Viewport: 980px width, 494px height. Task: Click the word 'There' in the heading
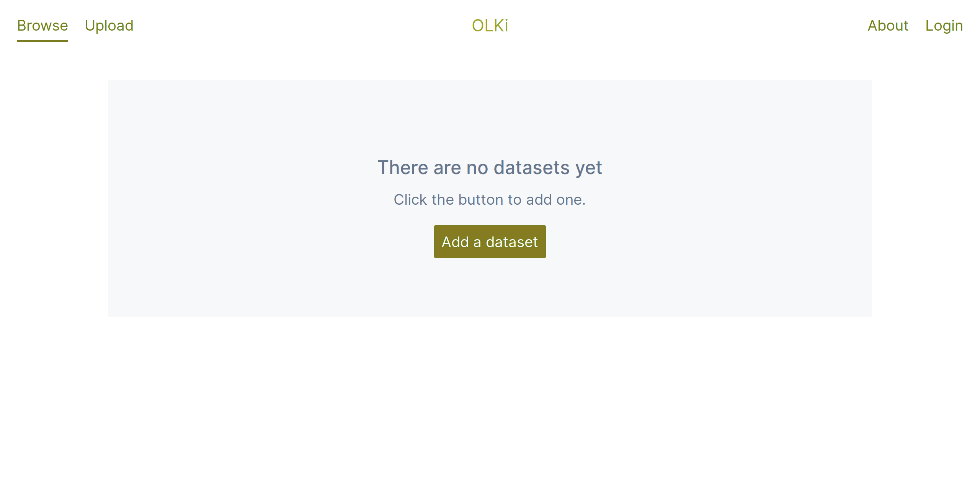[403, 168]
